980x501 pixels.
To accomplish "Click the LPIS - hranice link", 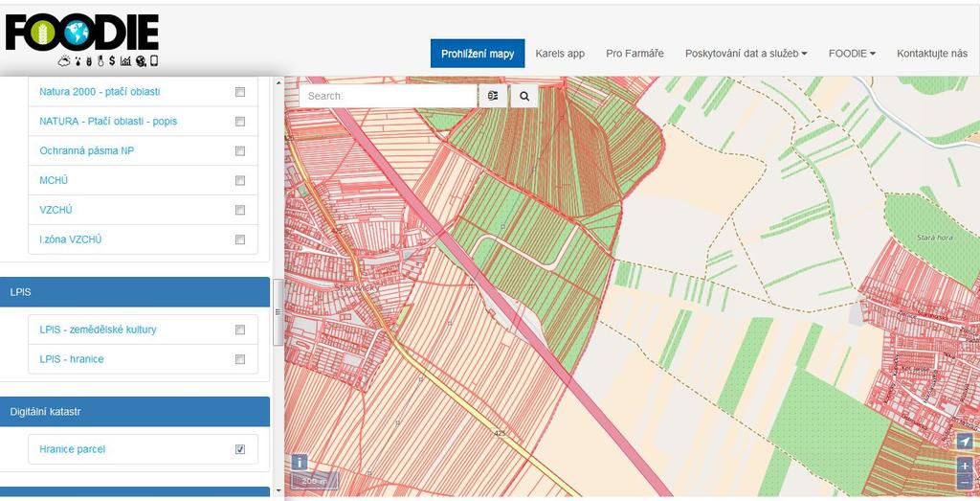I will pos(72,359).
